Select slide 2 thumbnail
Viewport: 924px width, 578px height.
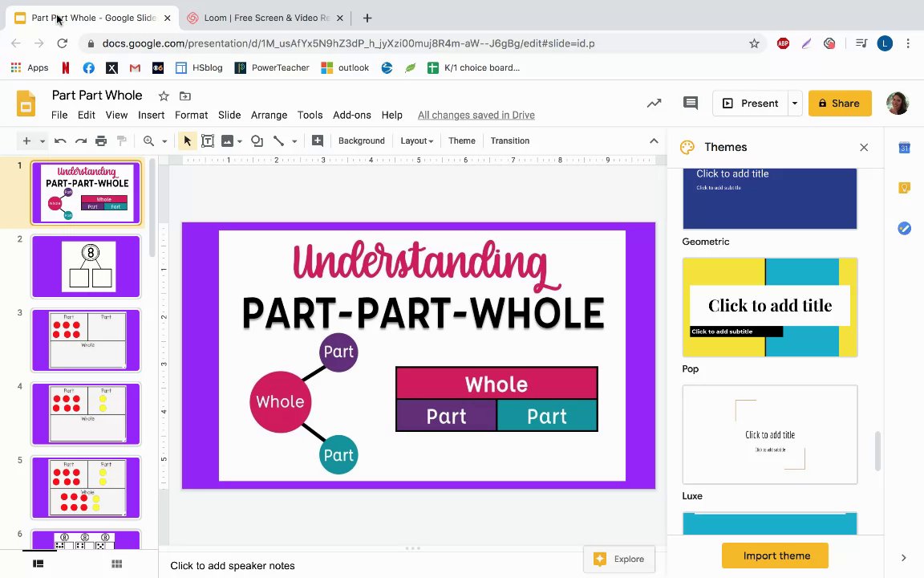[86, 267]
